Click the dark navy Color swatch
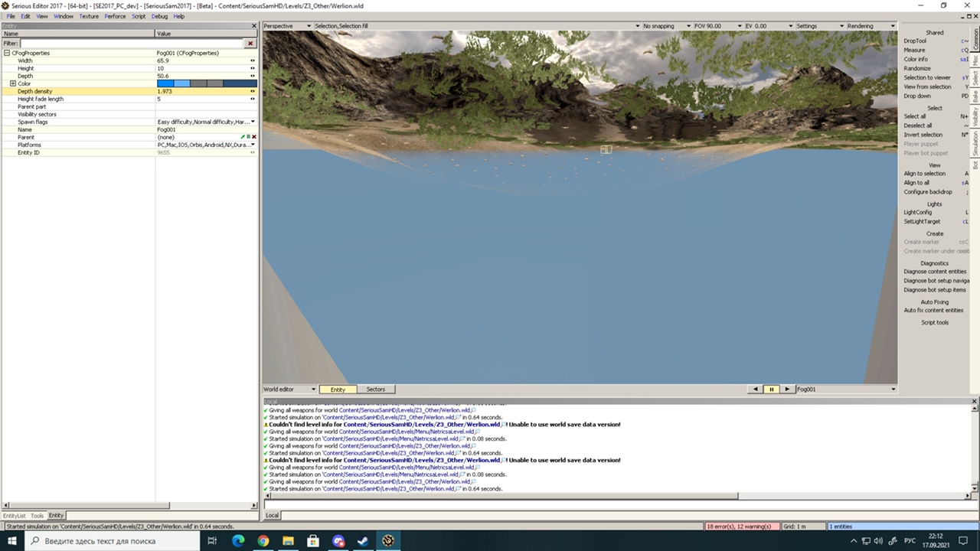Image resolution: width=980 pixels, height=551 pixels. pyautogui.click(x=240, y=83)
